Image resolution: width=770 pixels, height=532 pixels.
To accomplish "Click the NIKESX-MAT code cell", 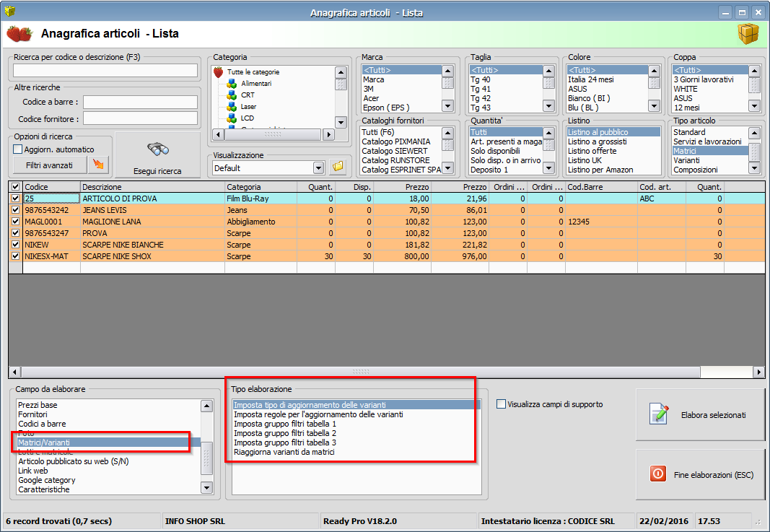I will click(51, 256).
